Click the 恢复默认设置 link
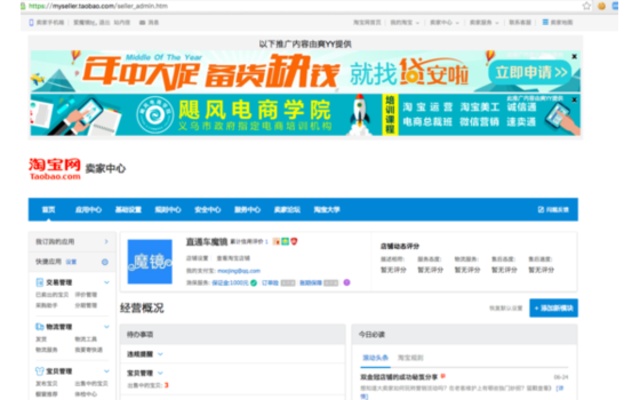The width and height of the screenshot is (640, 400). click(506, 308)
